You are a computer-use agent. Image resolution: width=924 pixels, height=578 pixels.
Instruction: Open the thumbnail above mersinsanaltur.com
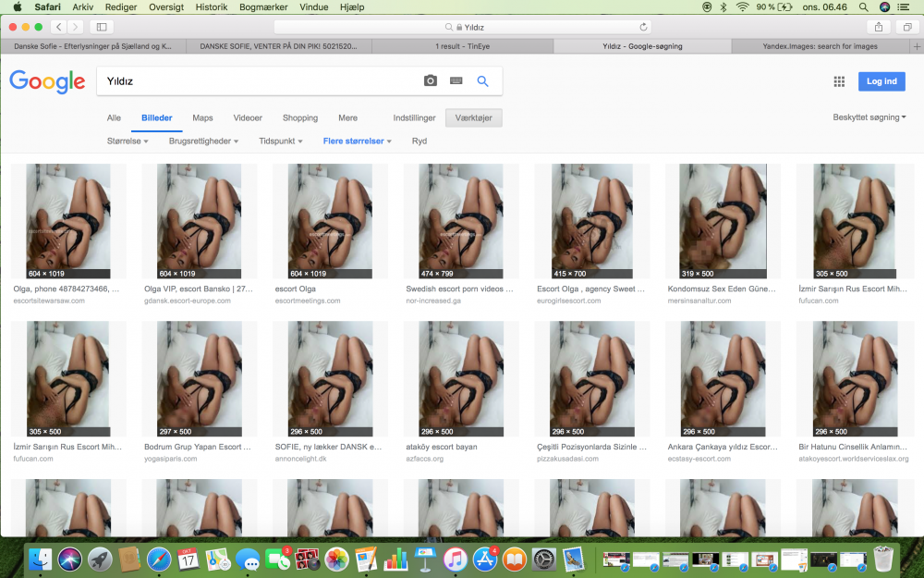[723, 221]
